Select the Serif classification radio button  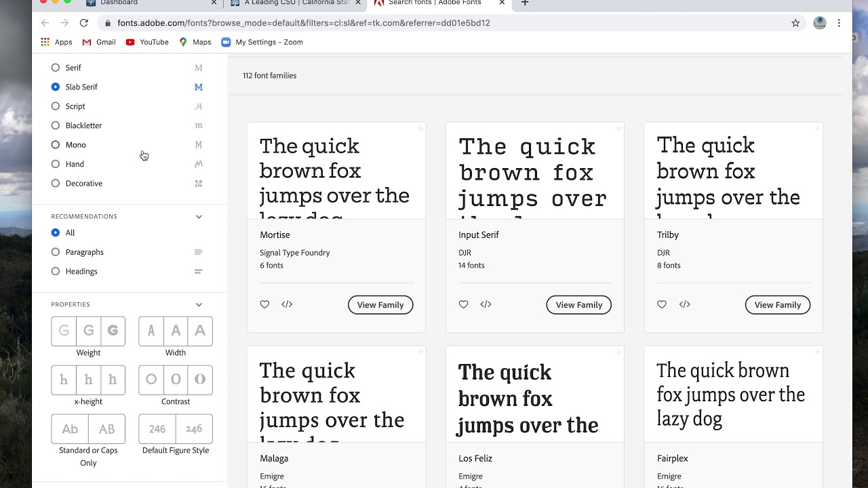coord(56,68)
